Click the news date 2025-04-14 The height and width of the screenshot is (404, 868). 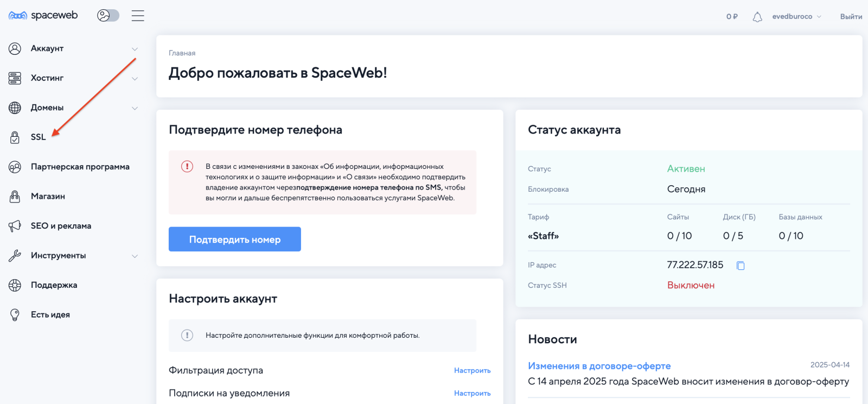tap(830, 365)
